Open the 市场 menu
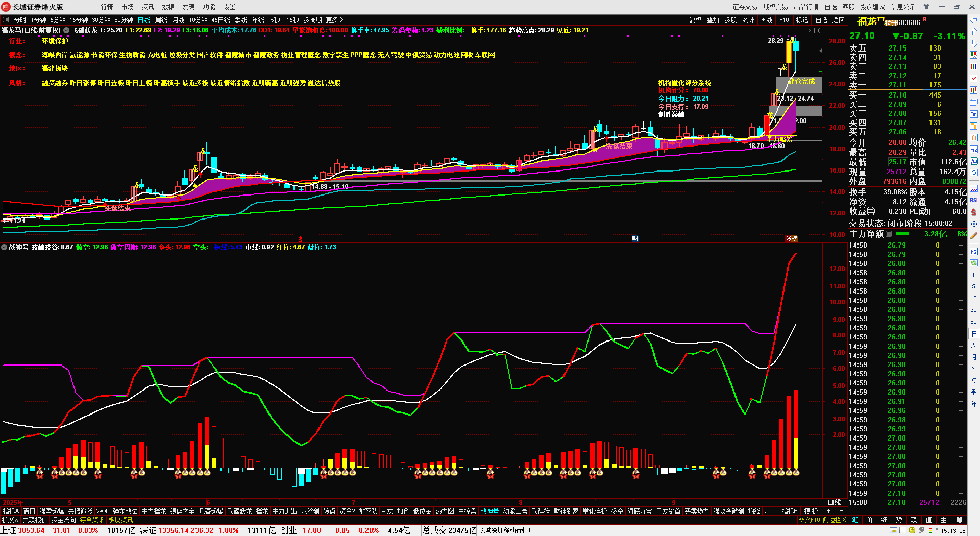Screen dimensions: 980x536 click(128, 7)
